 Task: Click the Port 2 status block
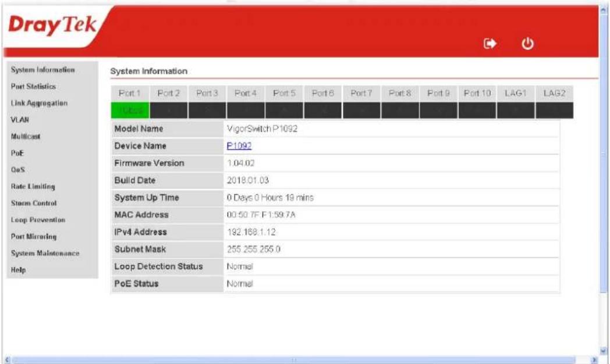click(168, 110)
